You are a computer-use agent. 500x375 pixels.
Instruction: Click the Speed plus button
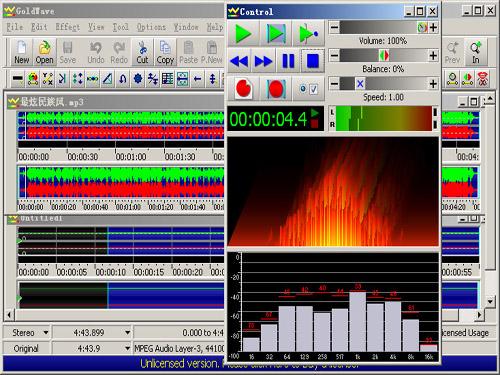[433, 83]
